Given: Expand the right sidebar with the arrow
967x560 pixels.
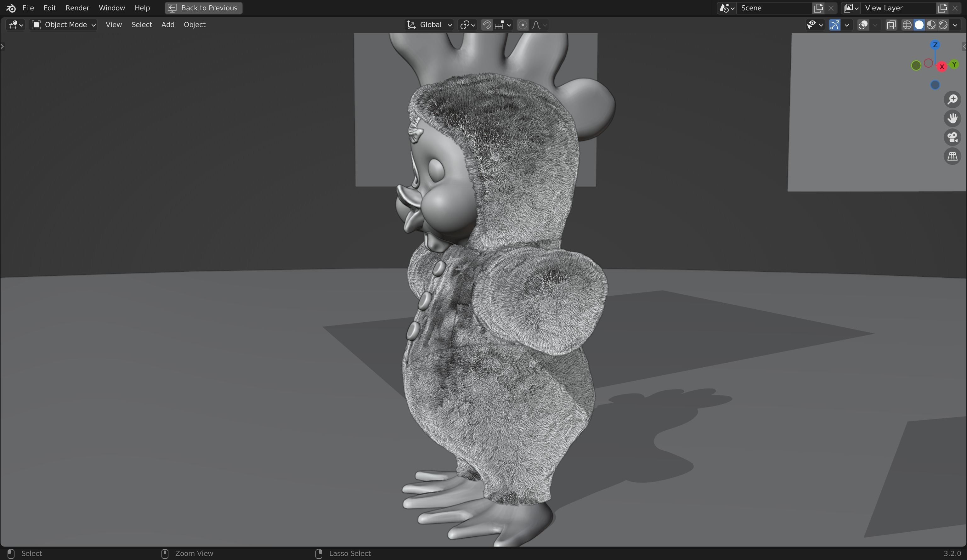Looking at the screenshot, I should click(x=964, y=47).
